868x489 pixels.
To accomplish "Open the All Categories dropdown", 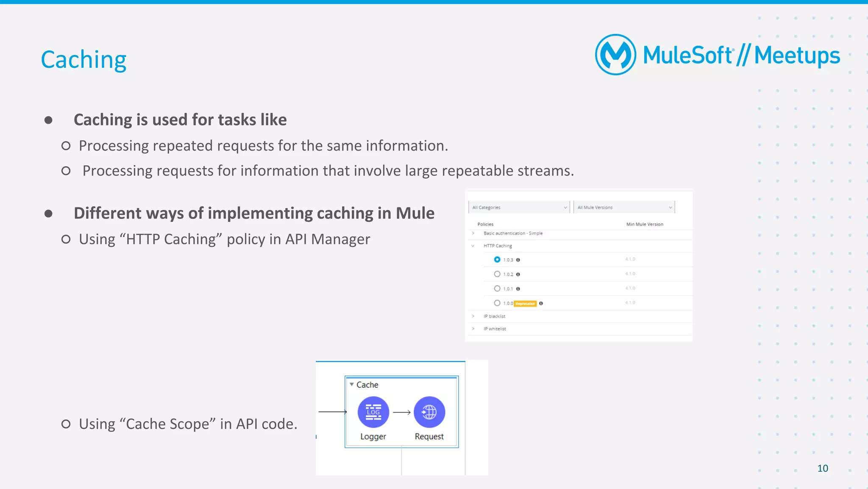I will (x=519, y=207).
